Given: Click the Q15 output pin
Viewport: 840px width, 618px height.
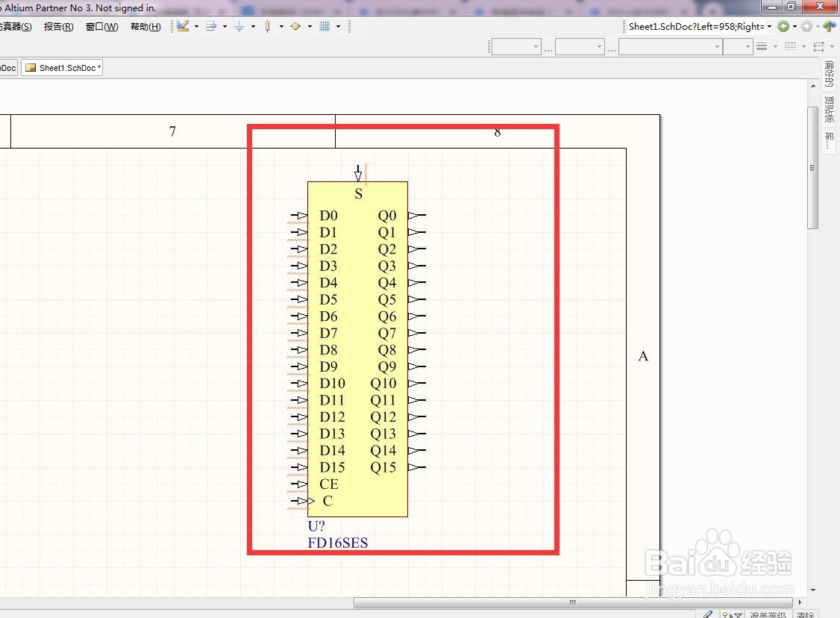Looking at the screenshot, I should (x=417, y=467).
